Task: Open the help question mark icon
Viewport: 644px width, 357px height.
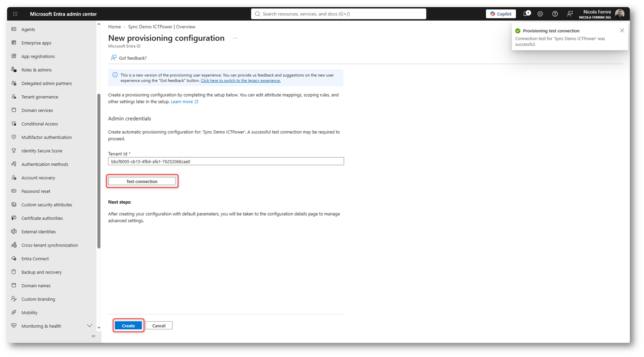Action: tap(555, 14)
